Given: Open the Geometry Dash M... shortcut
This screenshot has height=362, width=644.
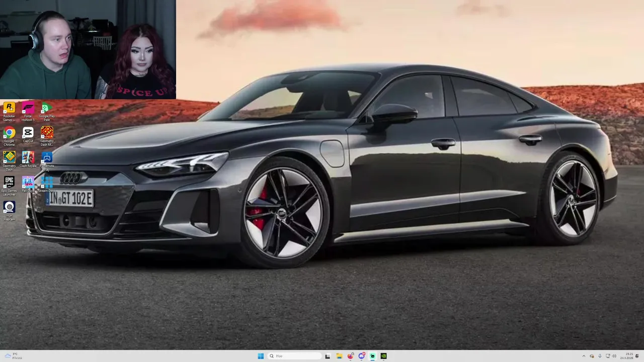Looking at the screenshot, I should point(47,136).
